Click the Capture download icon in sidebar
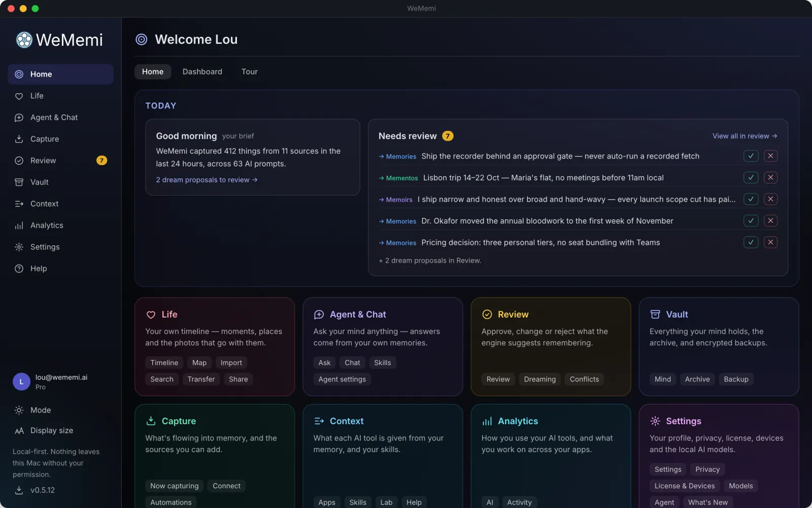 click(19, 139)
